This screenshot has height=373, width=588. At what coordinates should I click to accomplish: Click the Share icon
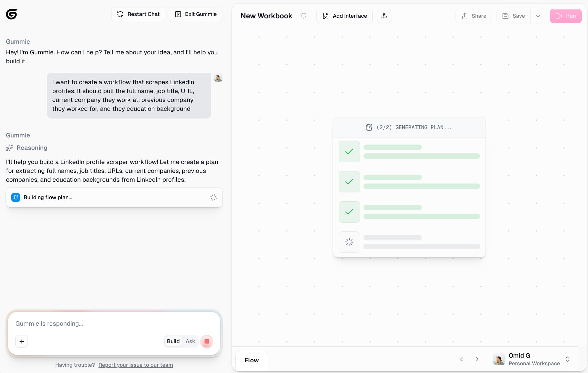[464, 16]
